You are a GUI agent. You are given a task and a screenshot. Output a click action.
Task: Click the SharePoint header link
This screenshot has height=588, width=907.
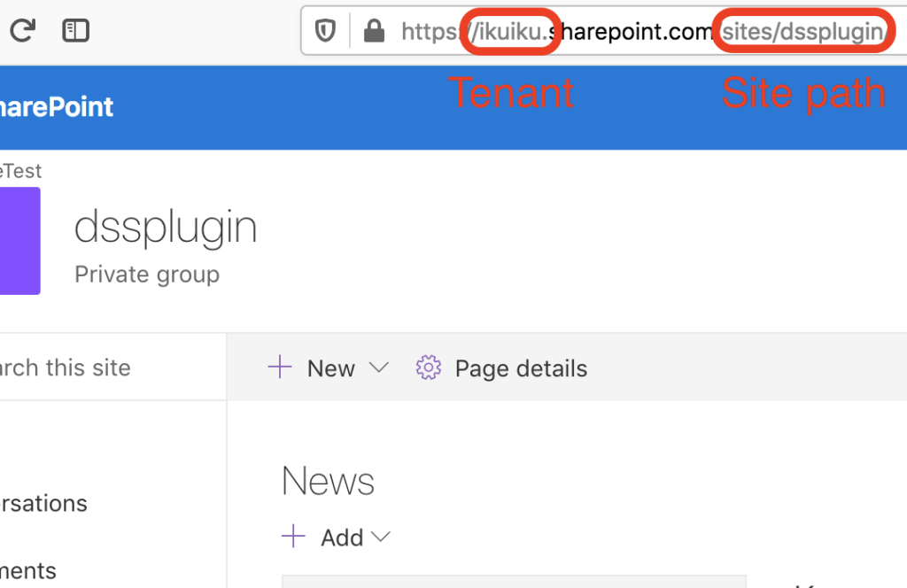[57, 106]
